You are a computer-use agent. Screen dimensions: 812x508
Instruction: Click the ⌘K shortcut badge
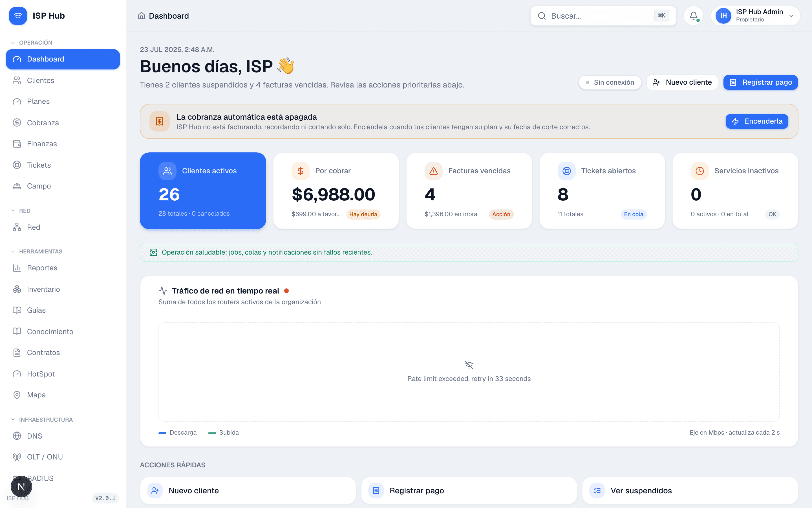(661, 16)
